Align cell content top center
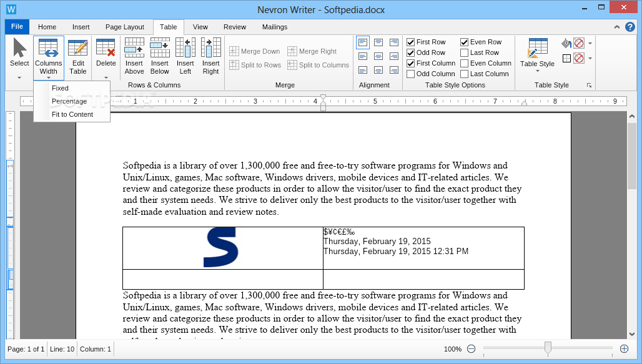The width and height of the screenshot is (642, 364). (378, 42)
